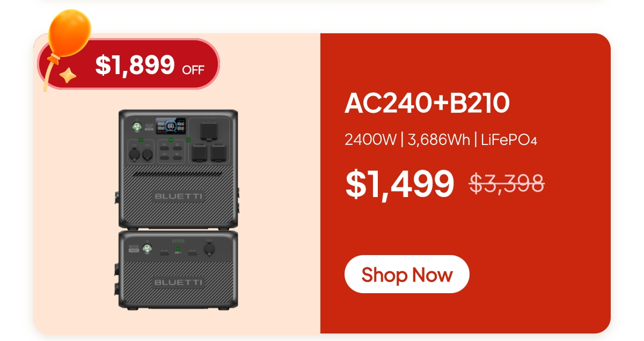Click the BLUETTI logo on the upper unit
The height and width of the screenshot is (341, 644).
[x=178, y=196]
